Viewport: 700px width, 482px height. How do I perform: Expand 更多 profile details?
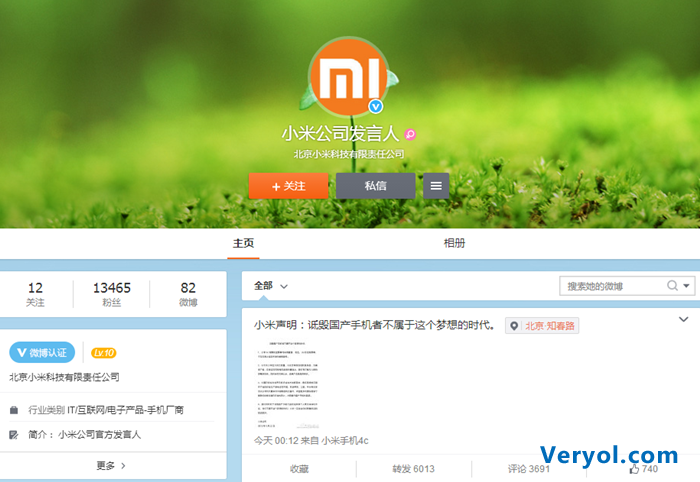[x=111, y=466]
